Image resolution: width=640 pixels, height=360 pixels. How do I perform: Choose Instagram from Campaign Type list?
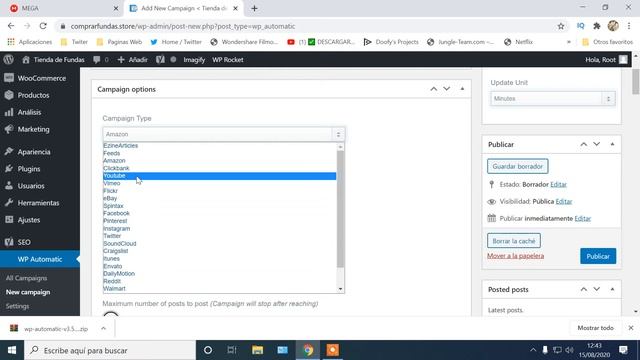click(x=220, y=229)
